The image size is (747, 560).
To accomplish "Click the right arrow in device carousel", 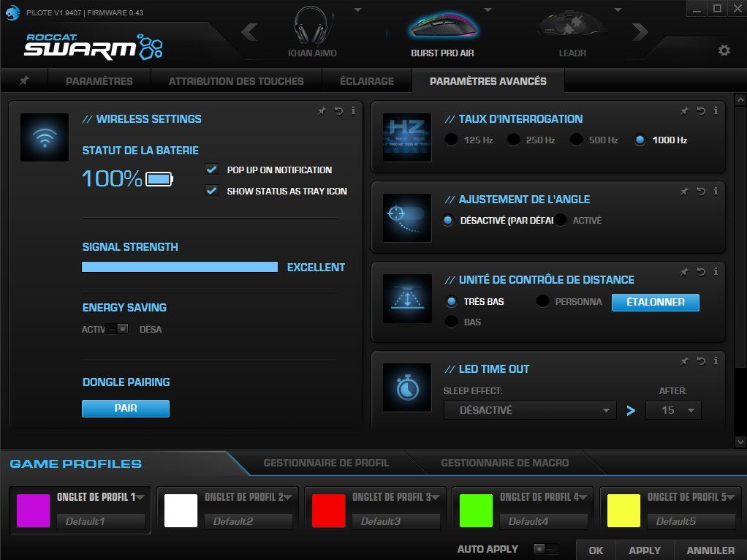I will (640, 32).
